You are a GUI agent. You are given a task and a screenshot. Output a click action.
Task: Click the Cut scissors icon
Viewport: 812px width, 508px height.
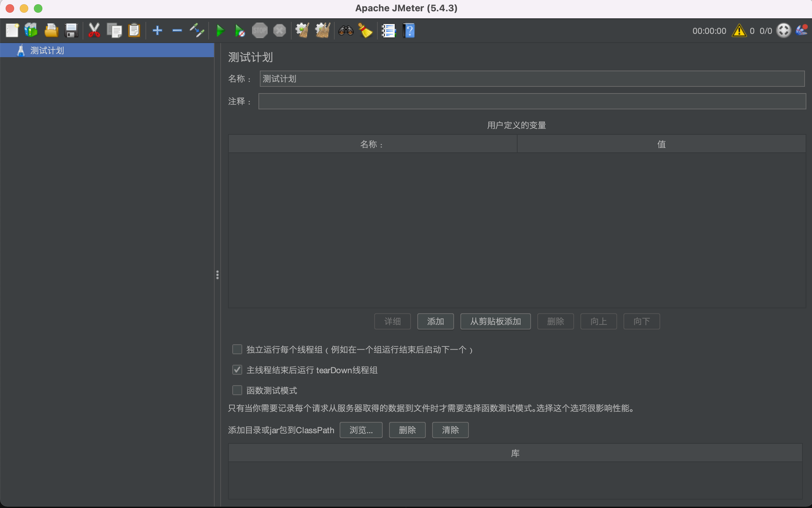[94, 31]
